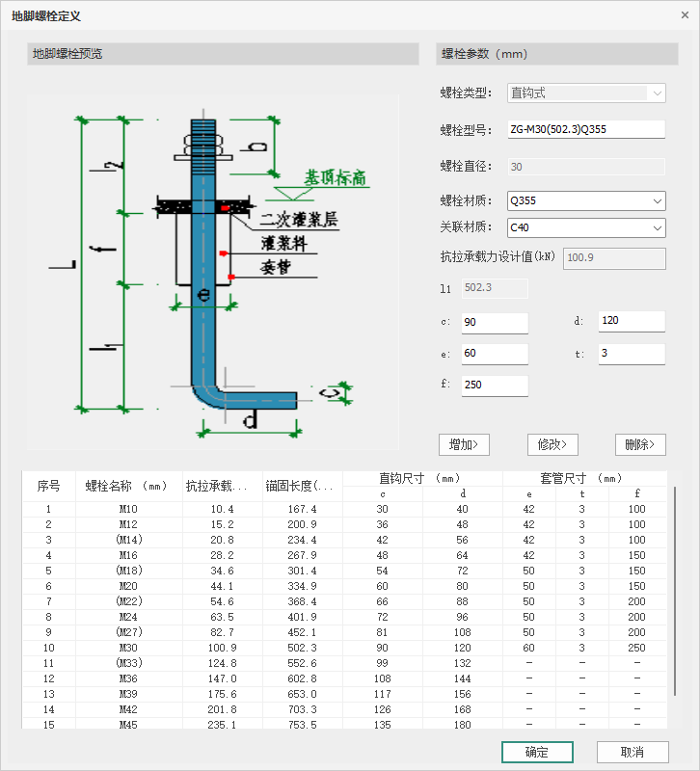Select the M30 row in the bolt table
The width and height of the screenshot is (700, 771).
(344, 648)
